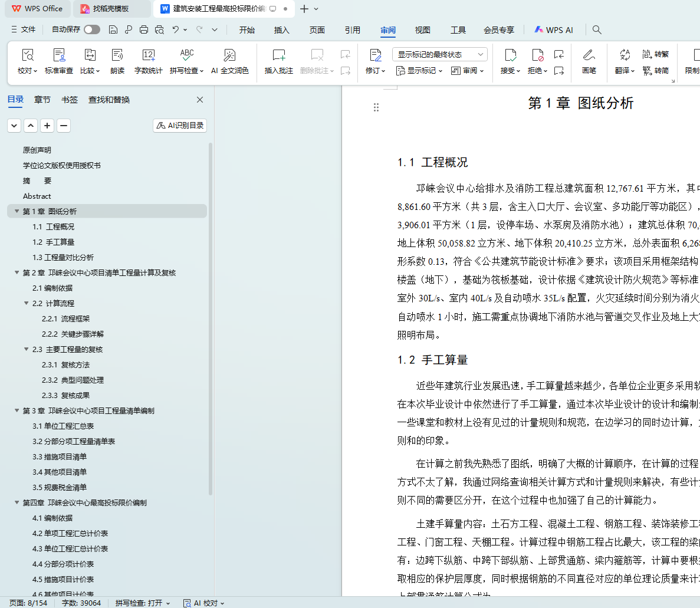Collapse the 第 1 章 图纸分析 outline node
Viewport: 700px width, 608px height.
tap(17, 211)
